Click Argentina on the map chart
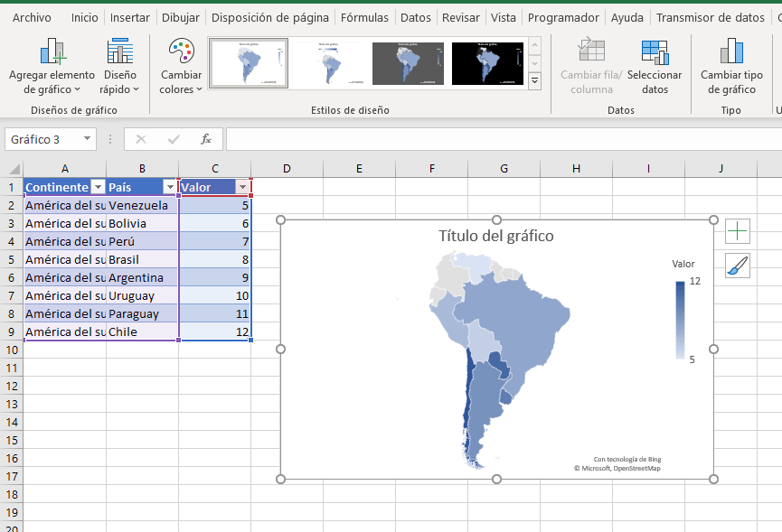This screenshot has width=782, height=532. (x=483, y=398)
